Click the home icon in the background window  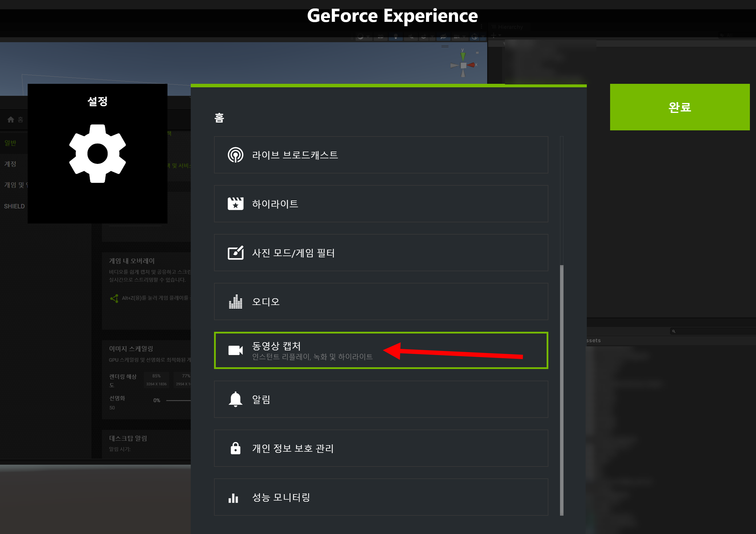11,119
